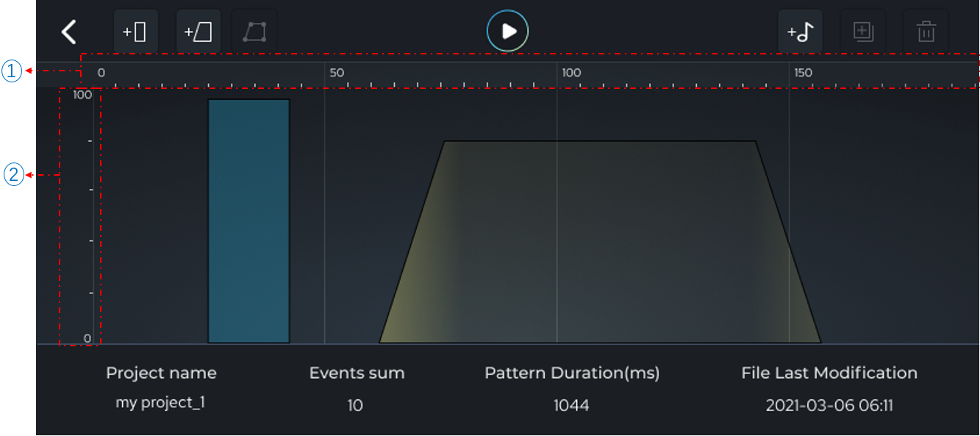The image size is (980, 436).
Task: Add an audio track with note icon
Action: coord(800,32)
